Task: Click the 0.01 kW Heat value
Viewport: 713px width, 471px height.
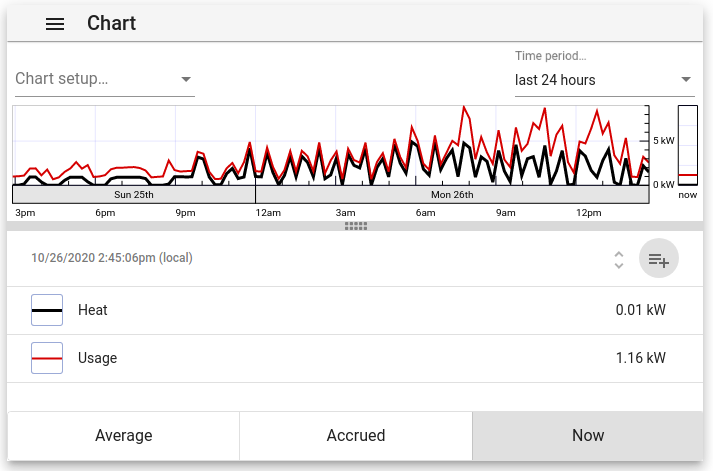Action: 641,310
